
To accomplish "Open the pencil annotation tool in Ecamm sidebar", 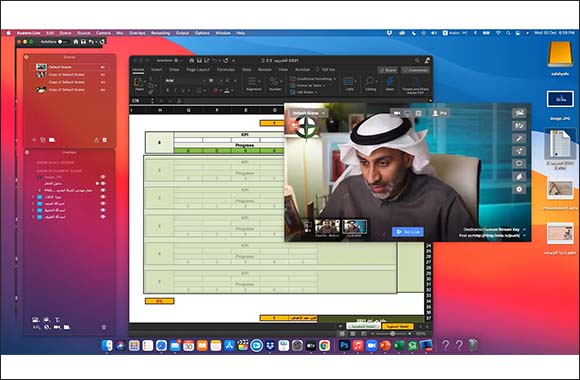I will [x=519, y=138].
